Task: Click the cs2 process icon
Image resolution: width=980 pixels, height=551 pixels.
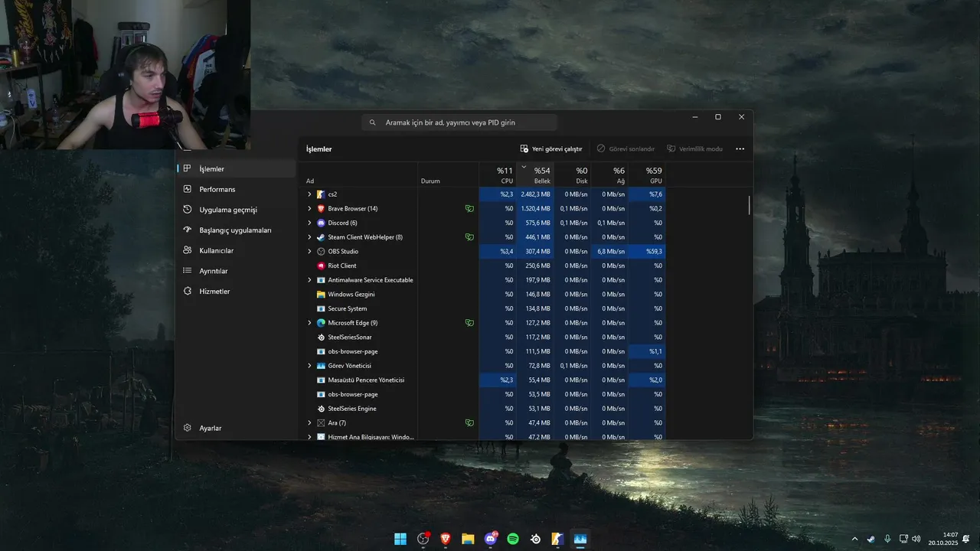Action: (321, 194)
